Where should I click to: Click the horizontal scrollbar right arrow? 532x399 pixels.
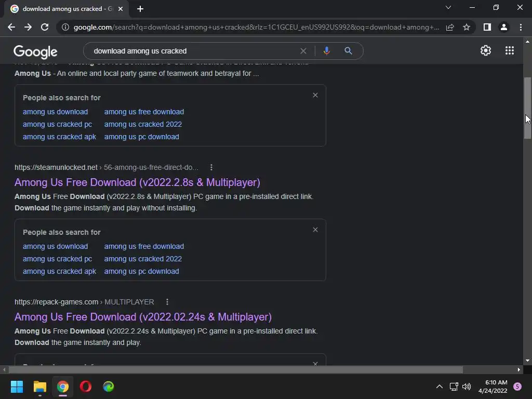(519, 369)
